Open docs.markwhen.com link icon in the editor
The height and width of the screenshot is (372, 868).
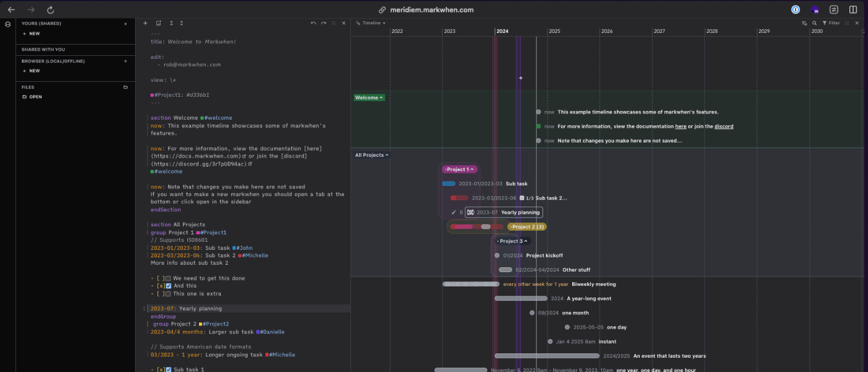244,156
